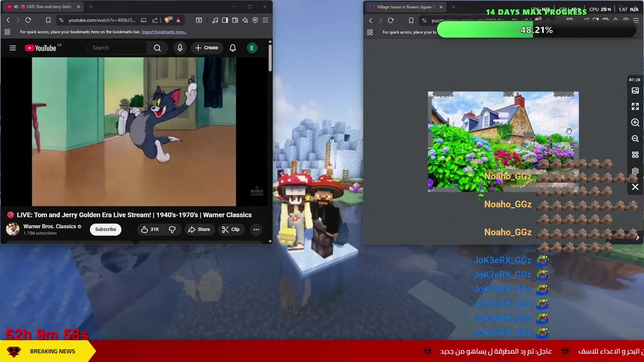Go back in the puzzle browser window
The width and height of the screenshot is (644, 362).
pyautogui.click(x=371, y=20)
